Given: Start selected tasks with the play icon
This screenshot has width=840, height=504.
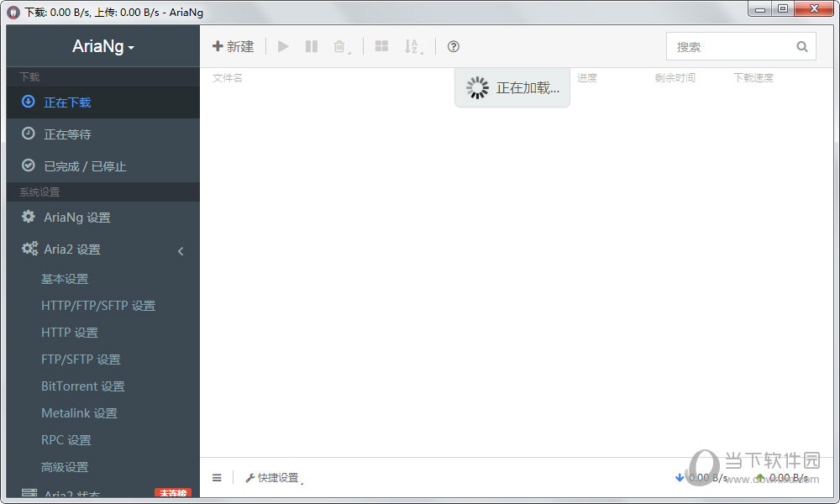Looking at the screenshot, I should 283,46.
